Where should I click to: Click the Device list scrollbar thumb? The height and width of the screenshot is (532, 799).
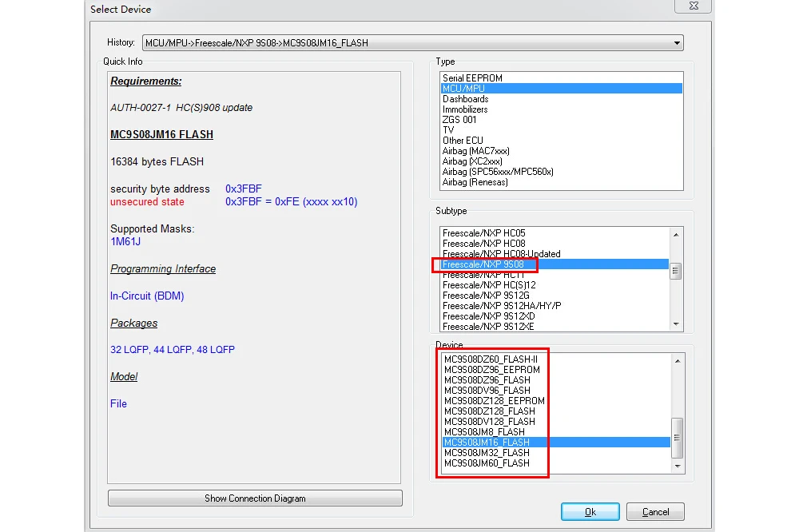click(x=678, y=438)
